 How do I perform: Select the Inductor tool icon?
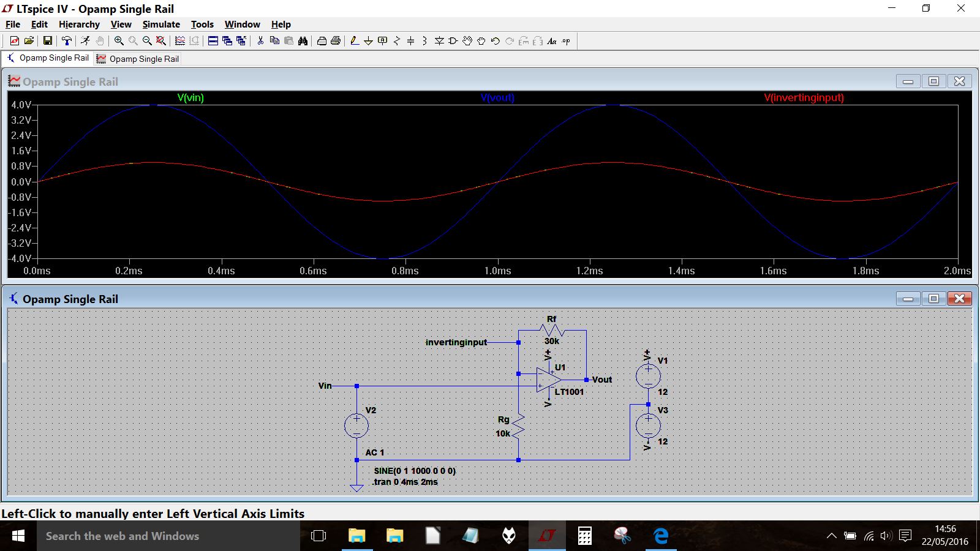coord(424,41)
